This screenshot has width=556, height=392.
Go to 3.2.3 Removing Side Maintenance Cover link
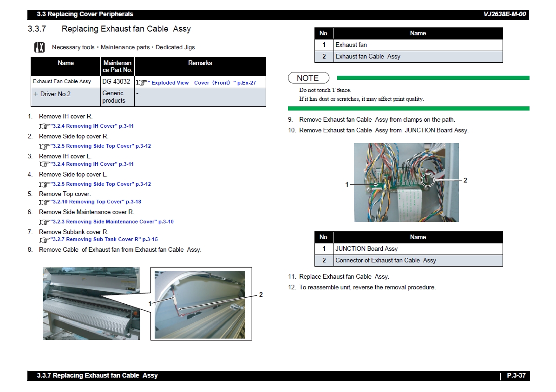112,222
